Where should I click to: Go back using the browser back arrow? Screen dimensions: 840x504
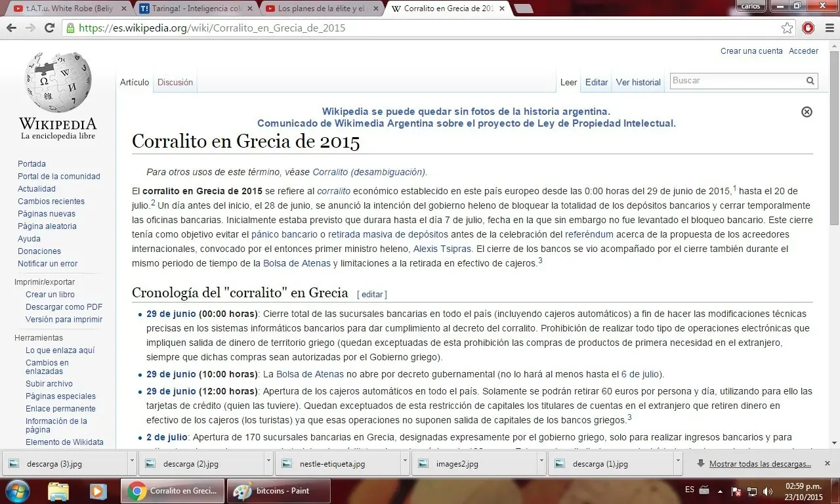coord(12,28)
